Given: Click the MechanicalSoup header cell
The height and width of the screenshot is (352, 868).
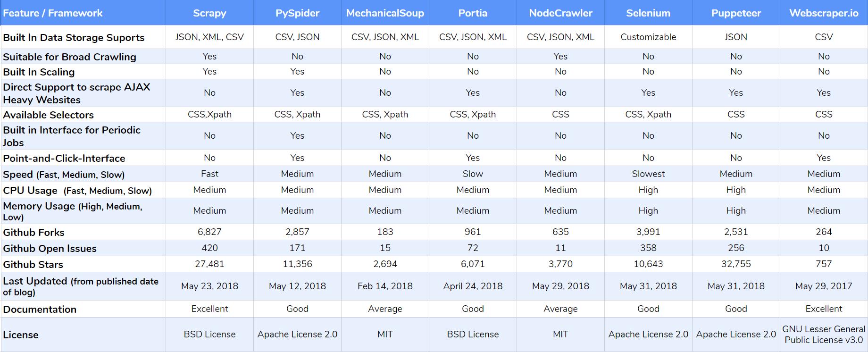Looking at the screenshot, I should [385, 13].
